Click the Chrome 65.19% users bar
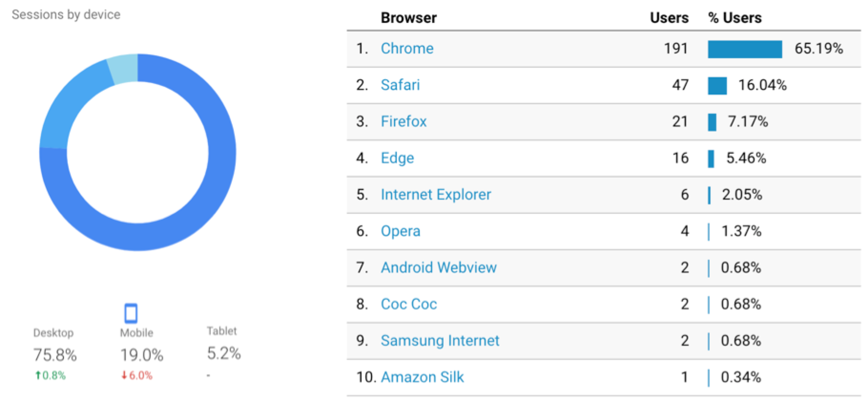Screen dimensions: 868x402 pos(744,49)
